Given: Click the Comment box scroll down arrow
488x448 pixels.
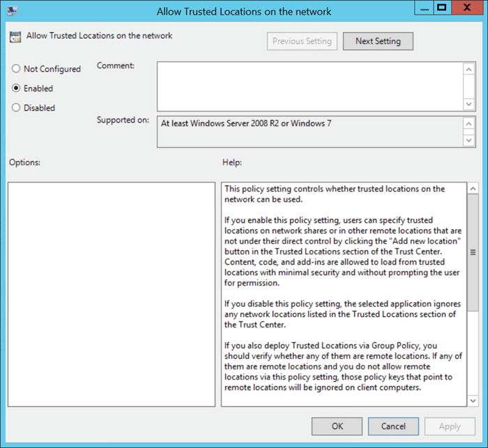Looking at the screenshot, I should point(469,104).
